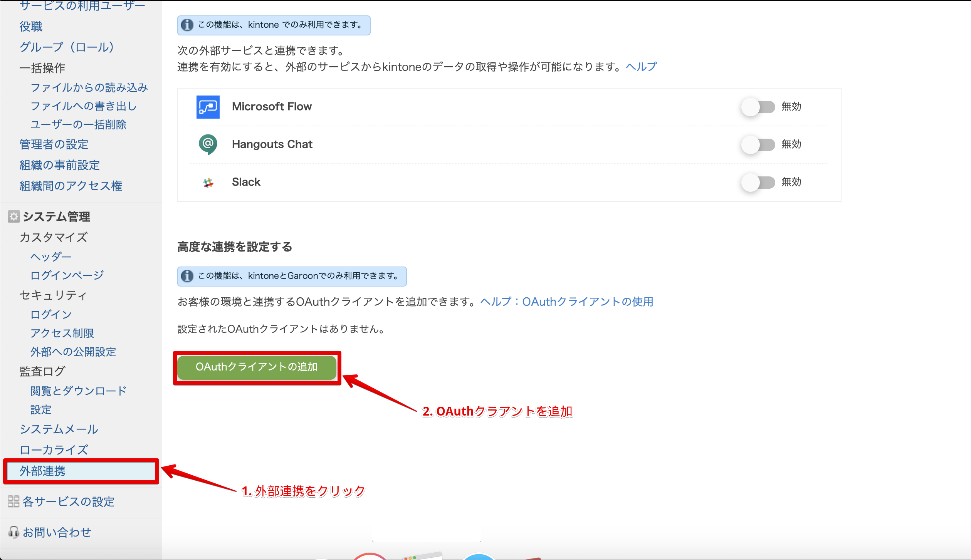Enable the Slack integration toggle

758,182
